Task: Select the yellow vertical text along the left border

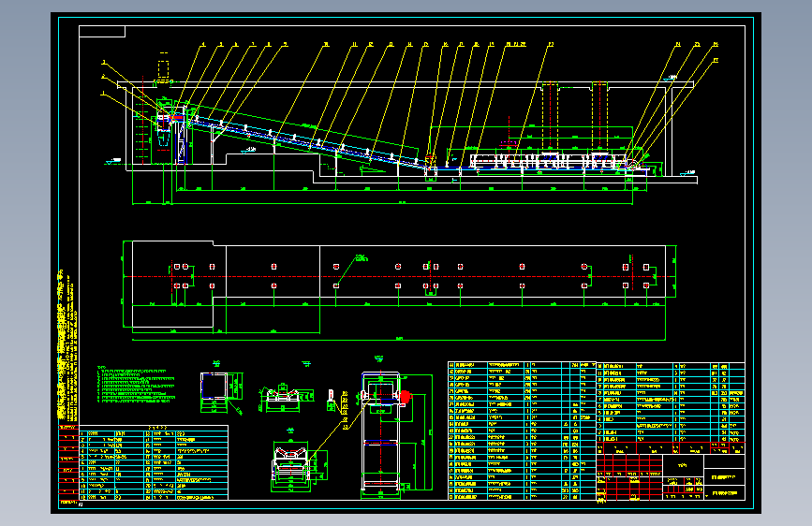Action: click(67, 347)
